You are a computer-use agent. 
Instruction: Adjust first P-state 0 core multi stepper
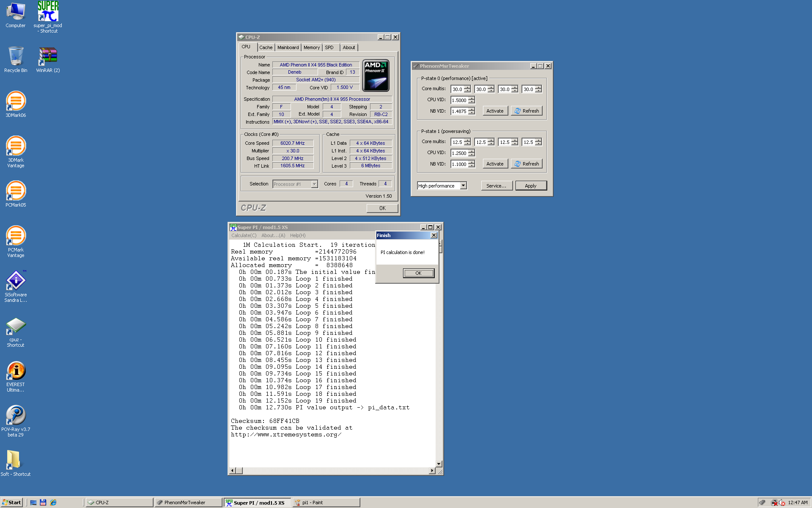click(467, 89)
